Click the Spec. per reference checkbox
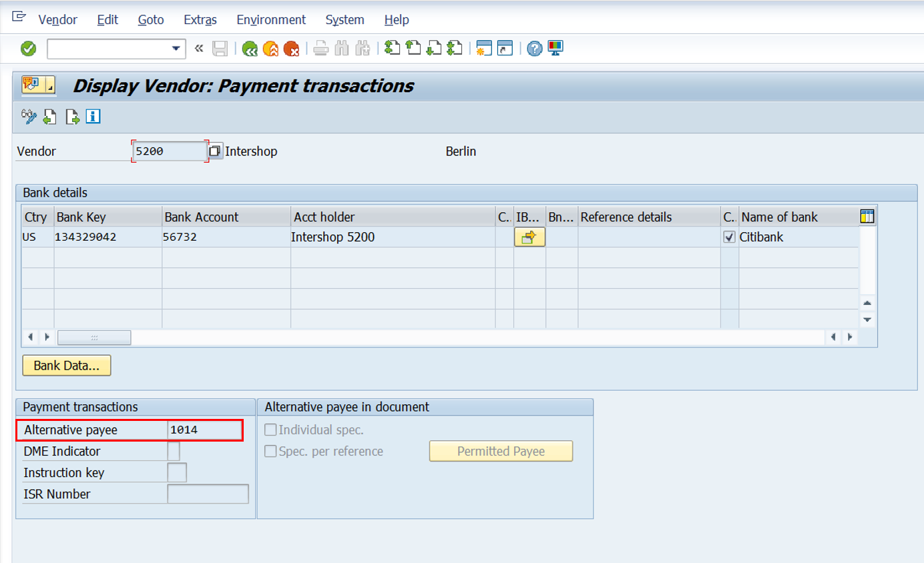The height and width of the screenshot is (563, 924). pos(270,451)
